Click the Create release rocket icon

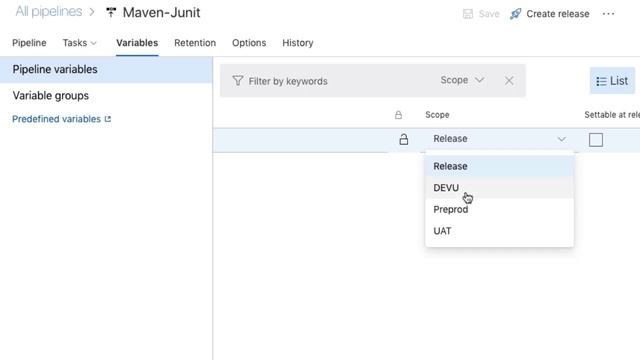[516, 14]
